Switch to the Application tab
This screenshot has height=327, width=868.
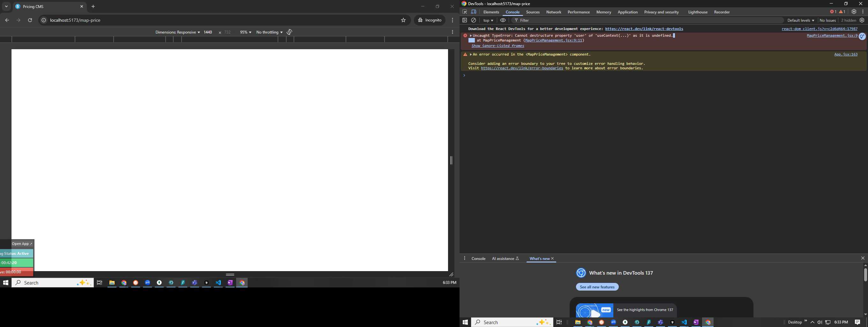point(627,12)
